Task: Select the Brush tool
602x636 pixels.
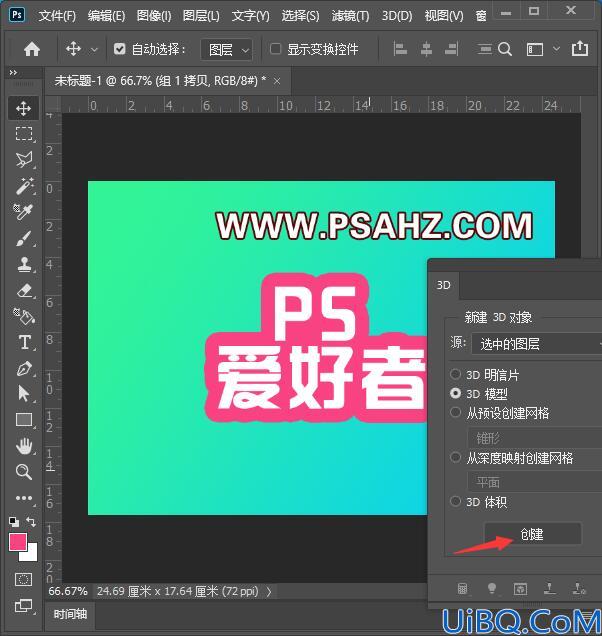Action: click(24, 238)
